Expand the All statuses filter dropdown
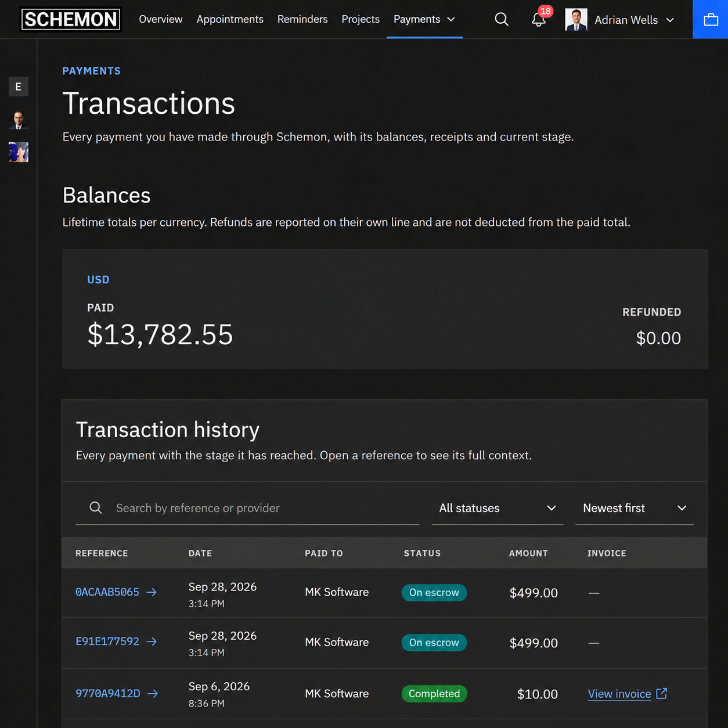Screen dimensions: 728x728 coord(498,508)
